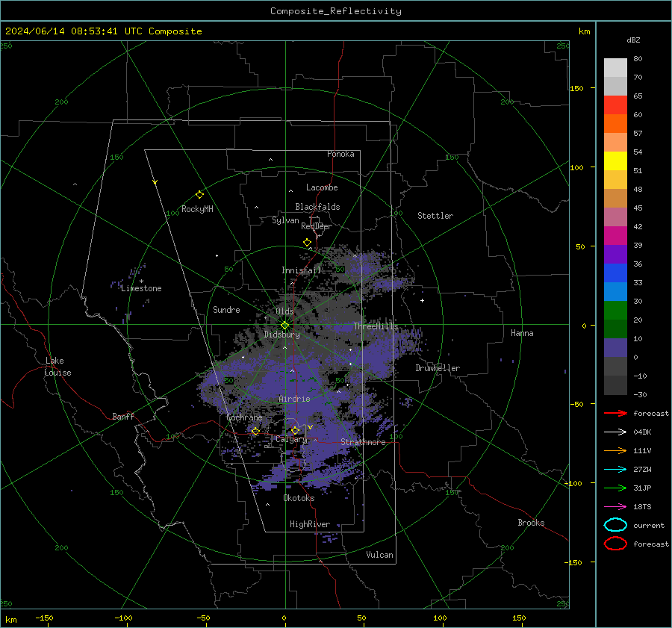Click the orange 111V arrow legend icon
The width and height of the screenshot is (672, 628).
(615, 450)
